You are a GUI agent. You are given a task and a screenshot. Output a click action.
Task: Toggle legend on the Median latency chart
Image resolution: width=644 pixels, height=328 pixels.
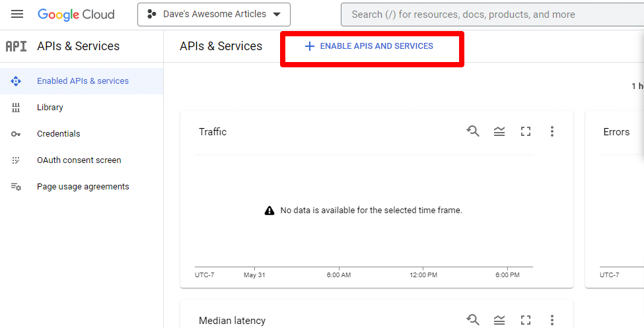[x=499, y=320]
